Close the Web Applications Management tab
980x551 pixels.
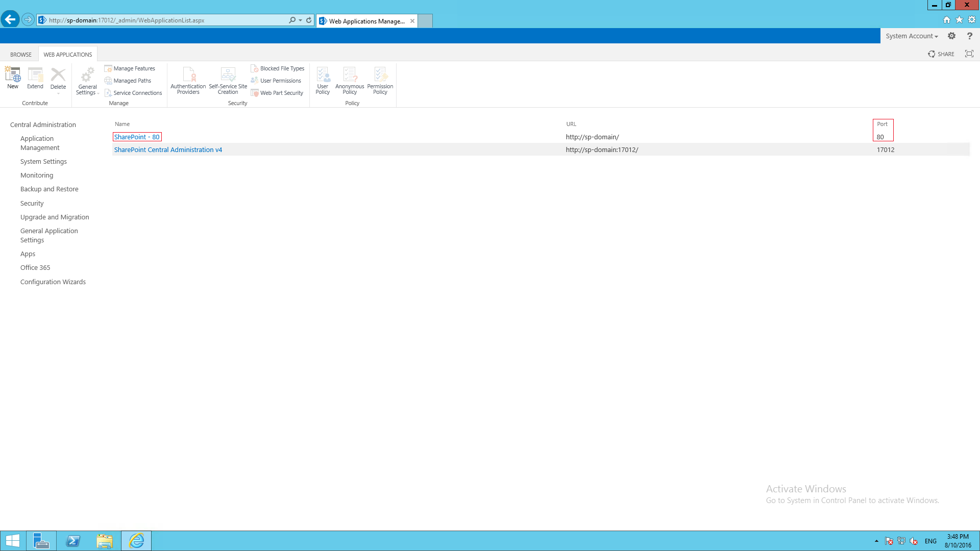[x=412, y=21]
